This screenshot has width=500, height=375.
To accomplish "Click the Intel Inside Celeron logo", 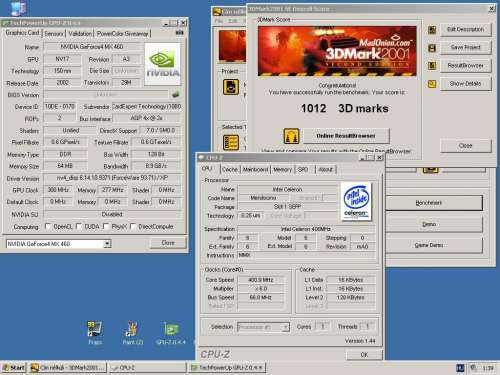I will click(356, 201).
